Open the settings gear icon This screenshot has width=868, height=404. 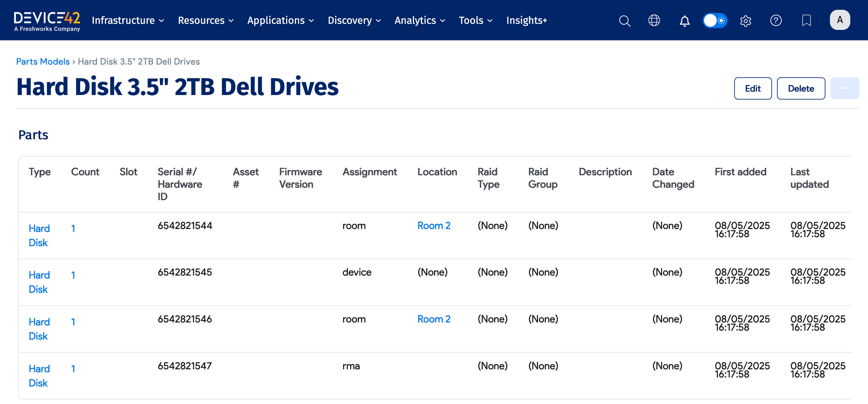(x=745, y=21)
